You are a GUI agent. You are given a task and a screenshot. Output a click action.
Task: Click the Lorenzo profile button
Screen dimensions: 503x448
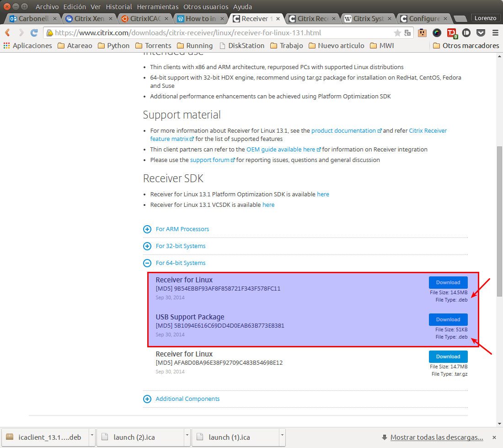tap(485, 18)
